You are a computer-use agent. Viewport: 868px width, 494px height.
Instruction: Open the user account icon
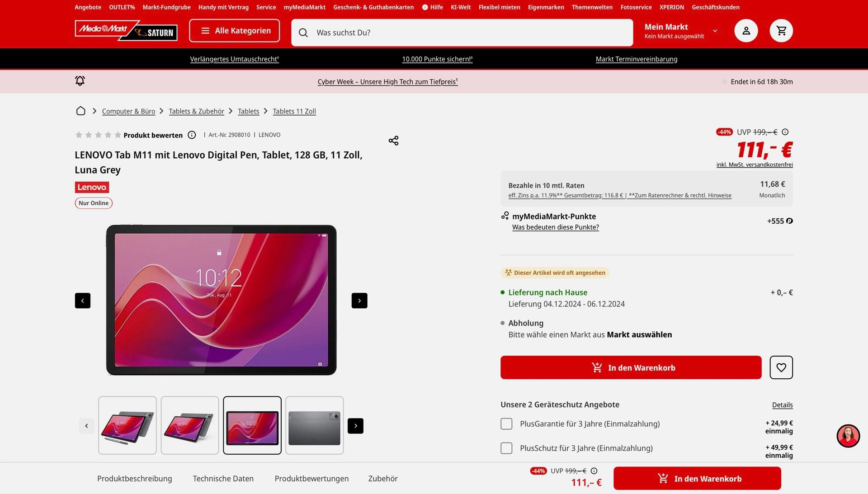tap(746, 31)
